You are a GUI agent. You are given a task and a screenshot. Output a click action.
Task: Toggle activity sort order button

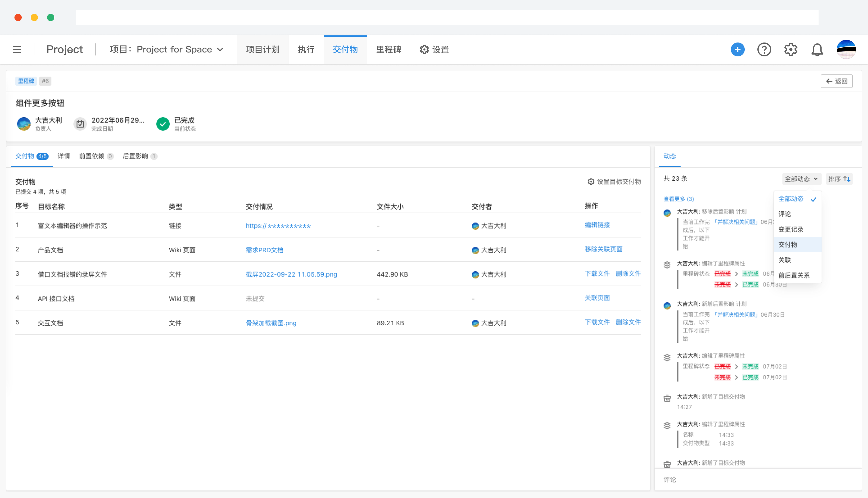tap(839, 179)
